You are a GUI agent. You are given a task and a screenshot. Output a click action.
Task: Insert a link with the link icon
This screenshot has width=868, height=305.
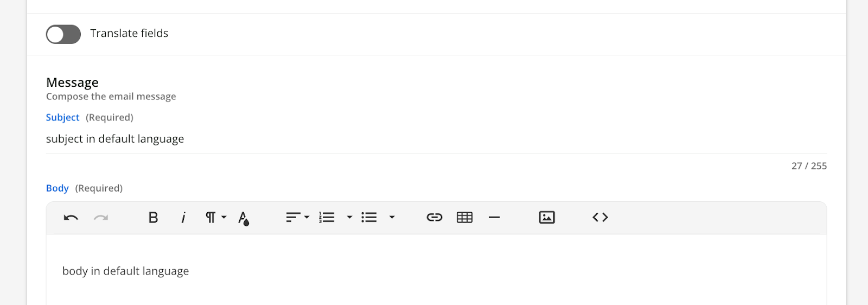coord(435,218)
